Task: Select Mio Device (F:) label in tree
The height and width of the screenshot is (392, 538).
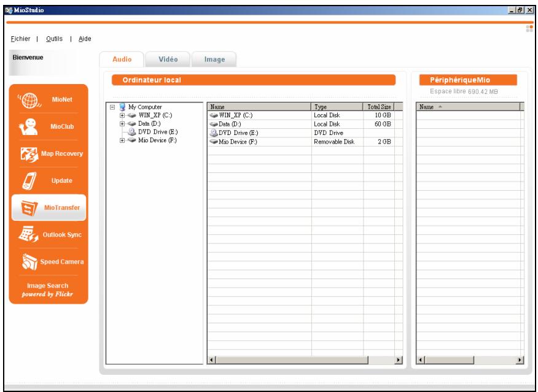Action: pyautogui.click(x=157, y=140)
